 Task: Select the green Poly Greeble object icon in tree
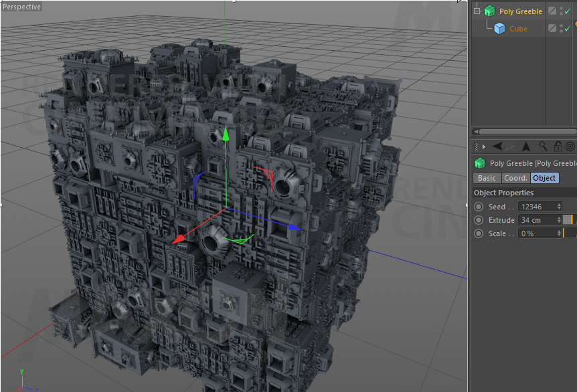coord(489,11)
